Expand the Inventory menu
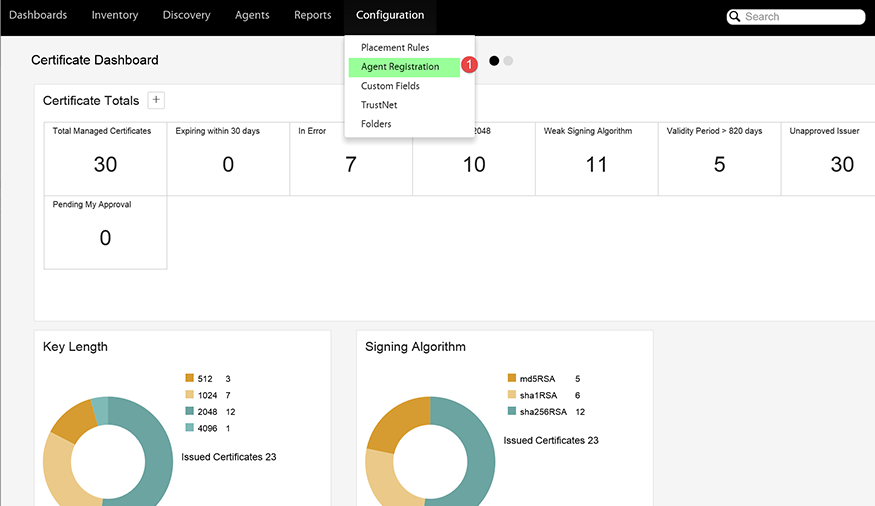Viewport: 875px width, 506px height. 115,16
